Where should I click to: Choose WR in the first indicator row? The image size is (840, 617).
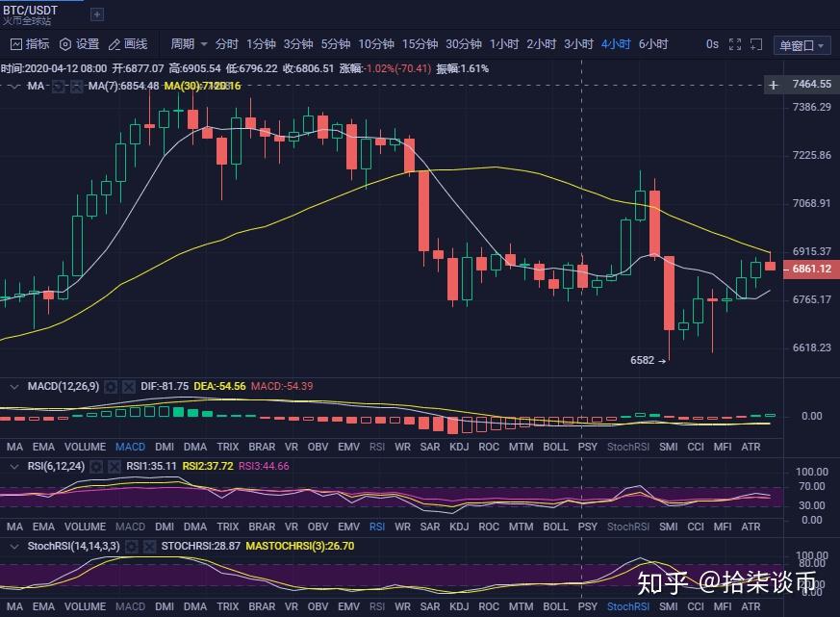pyautogui.click(x=402, y=447)
